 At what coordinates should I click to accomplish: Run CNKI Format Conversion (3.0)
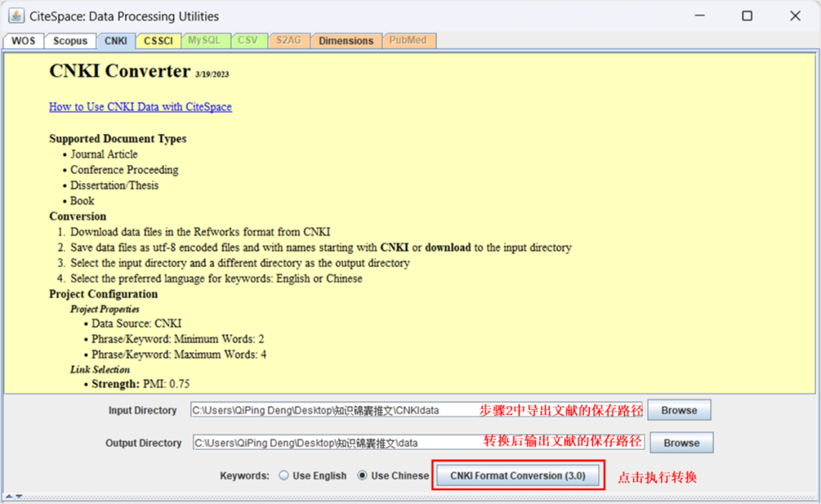(x=518, y=476)
